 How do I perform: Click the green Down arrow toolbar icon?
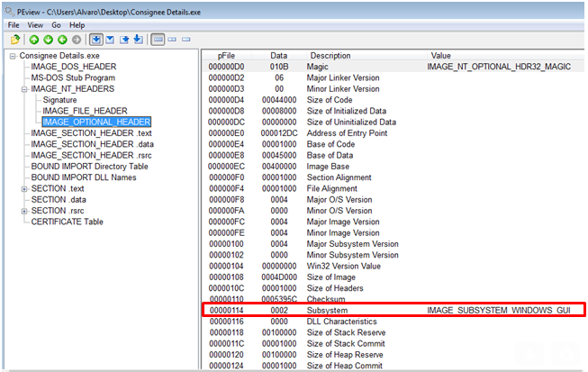tap(49, 40)
